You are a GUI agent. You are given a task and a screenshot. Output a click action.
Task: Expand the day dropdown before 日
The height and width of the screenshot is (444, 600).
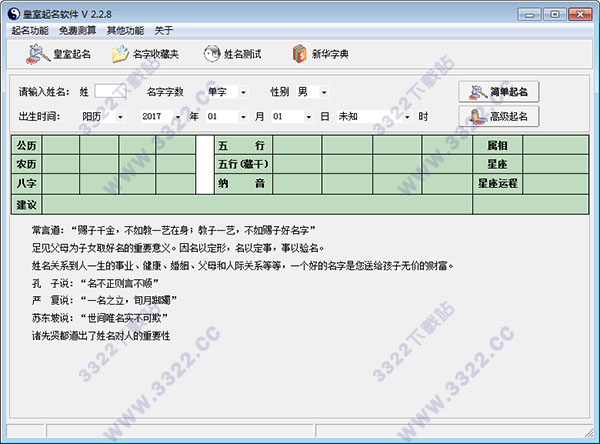pyautogui.click(x=309, y=116)
